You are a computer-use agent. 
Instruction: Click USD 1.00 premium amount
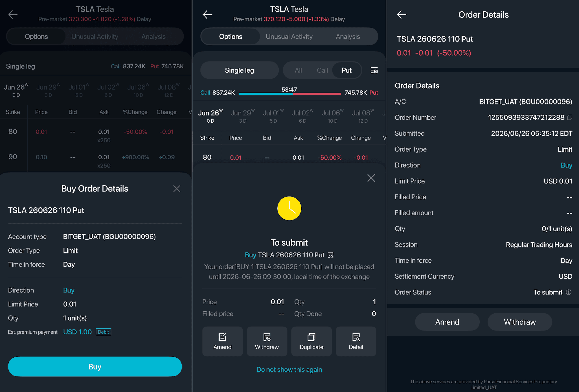pyautogui.click(x=77, y=332)
